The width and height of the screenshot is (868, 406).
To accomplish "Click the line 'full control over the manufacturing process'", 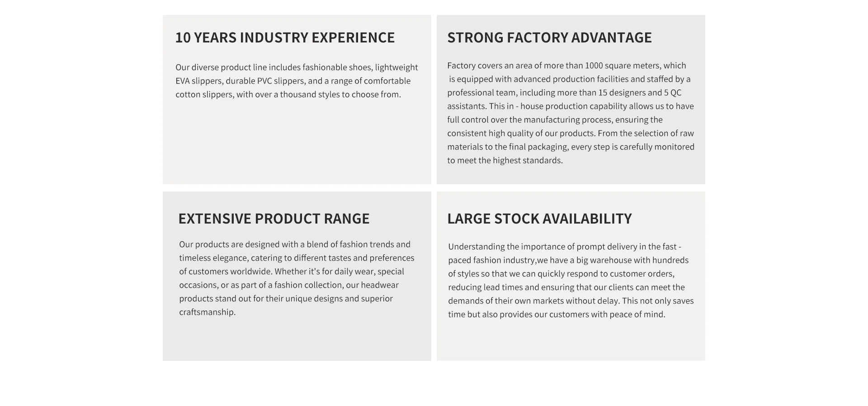I will tap(555, 120).
